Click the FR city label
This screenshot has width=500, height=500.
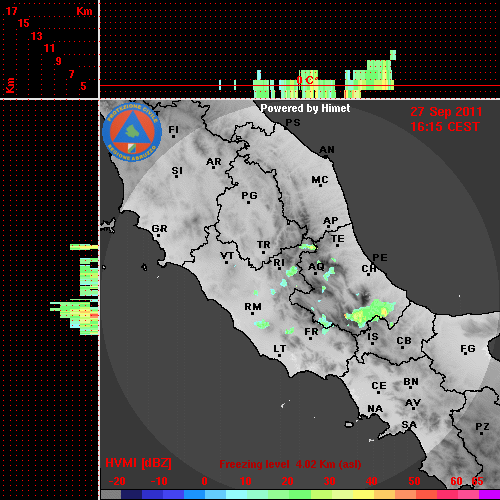(x=311, y=332)
